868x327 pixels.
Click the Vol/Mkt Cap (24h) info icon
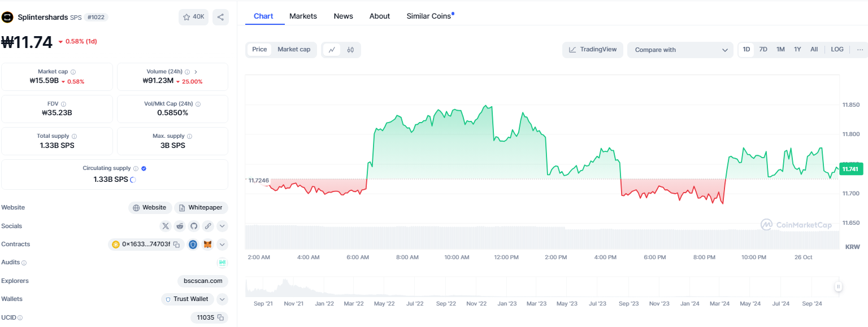pos(198,104)
